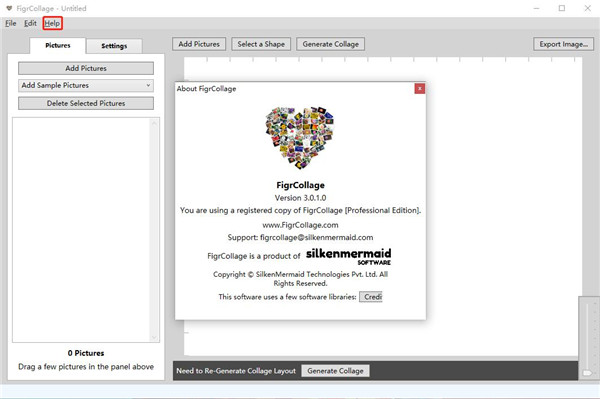
Task: Open the File menu
Action: coord(11,23)
